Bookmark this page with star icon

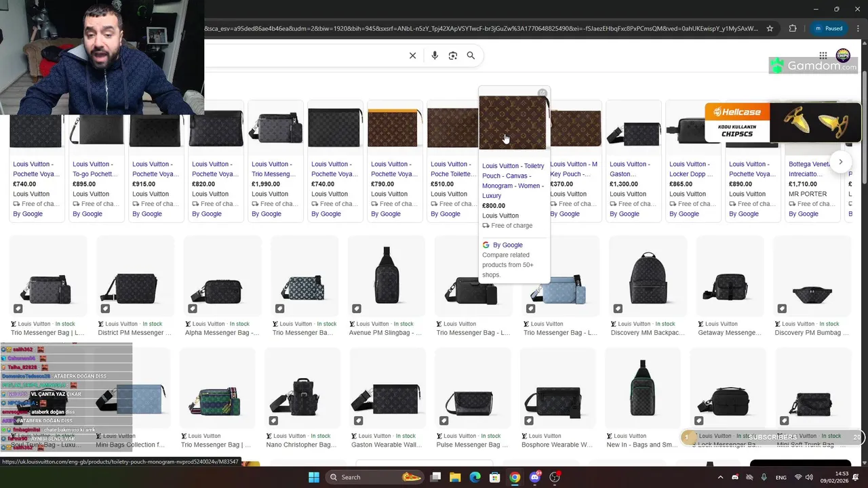pyautogui.click(x=770, y=28)
